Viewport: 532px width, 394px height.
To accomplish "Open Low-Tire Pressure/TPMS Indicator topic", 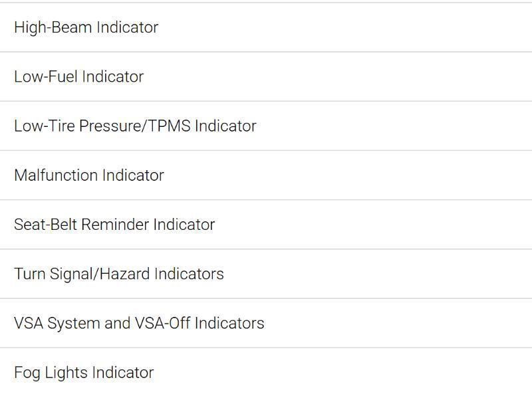I will [x=135, y=126].
